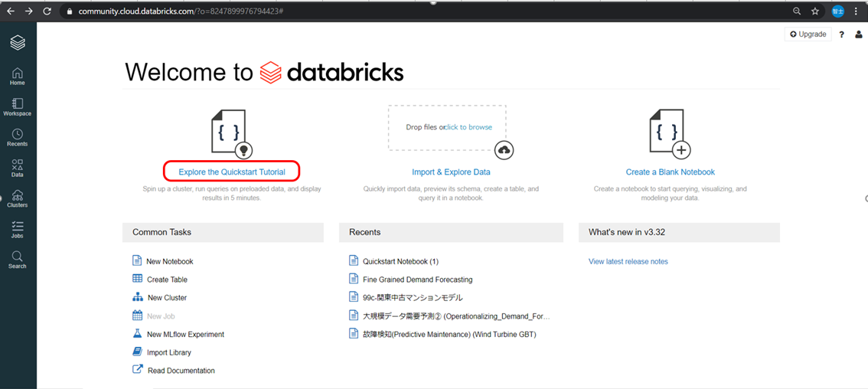
Task: Click the New MLflow Experiment flask icon
Action: click(x=137, y=334)
